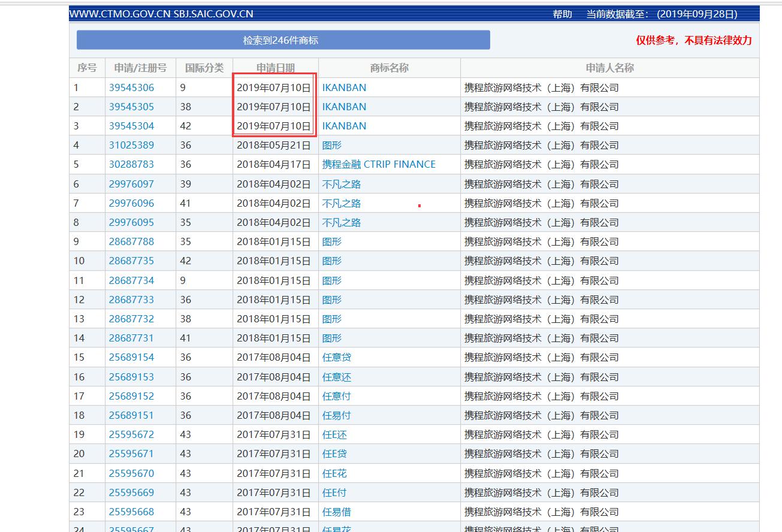
Task: Open the 不凡之路 trademark in row 29976095
Action: click(342, 222)
